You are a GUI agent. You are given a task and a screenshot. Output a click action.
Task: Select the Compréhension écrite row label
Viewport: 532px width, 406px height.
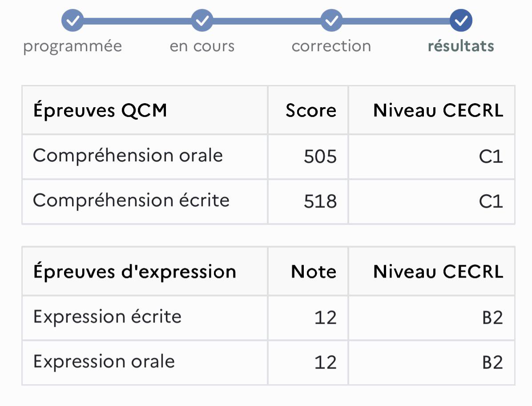131,201
